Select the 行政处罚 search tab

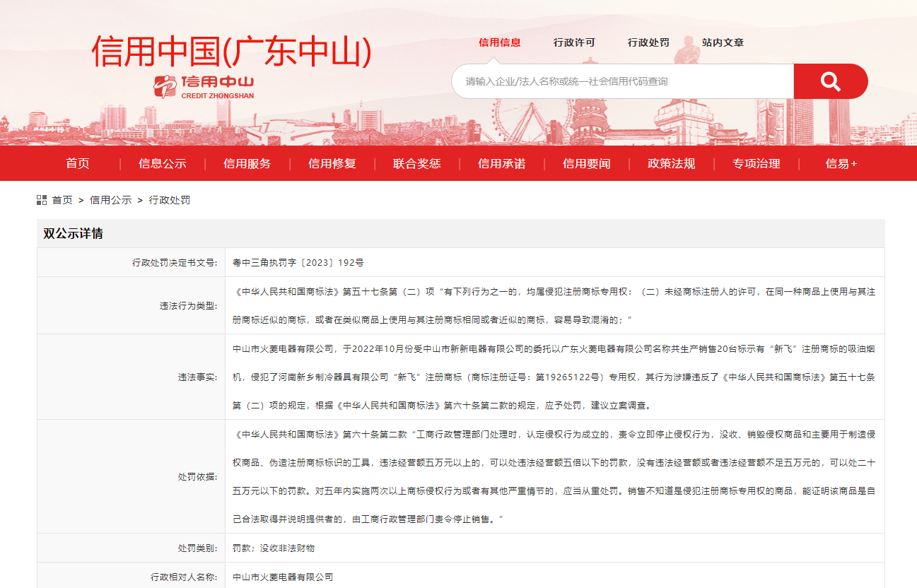pos(648,42)
